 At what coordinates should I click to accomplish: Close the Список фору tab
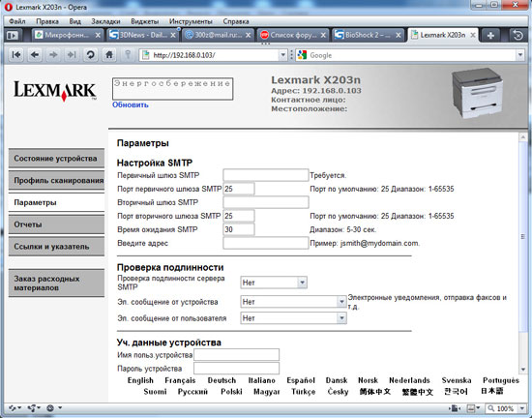coord(323,35)
